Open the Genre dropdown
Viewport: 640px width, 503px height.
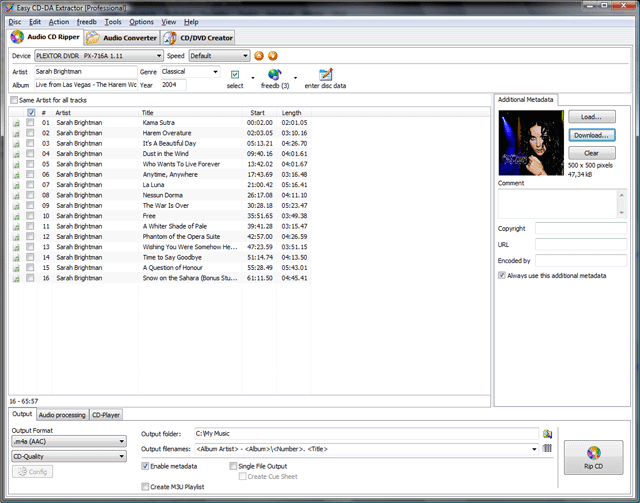pos(215,72)
